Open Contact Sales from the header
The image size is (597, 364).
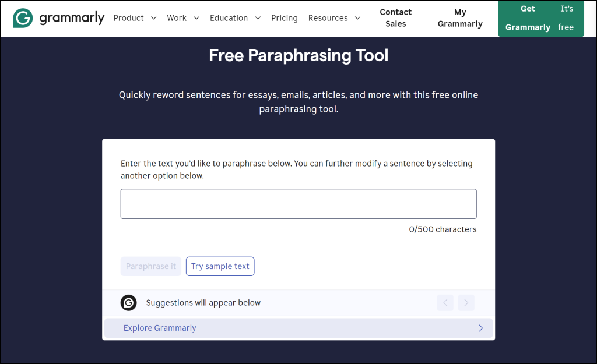395,18
